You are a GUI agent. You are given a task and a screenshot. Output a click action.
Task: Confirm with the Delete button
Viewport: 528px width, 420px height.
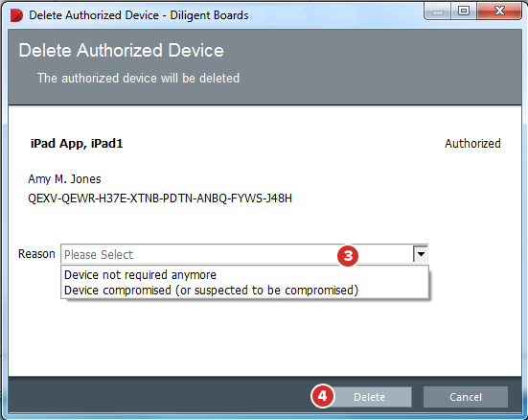[369, 397]
